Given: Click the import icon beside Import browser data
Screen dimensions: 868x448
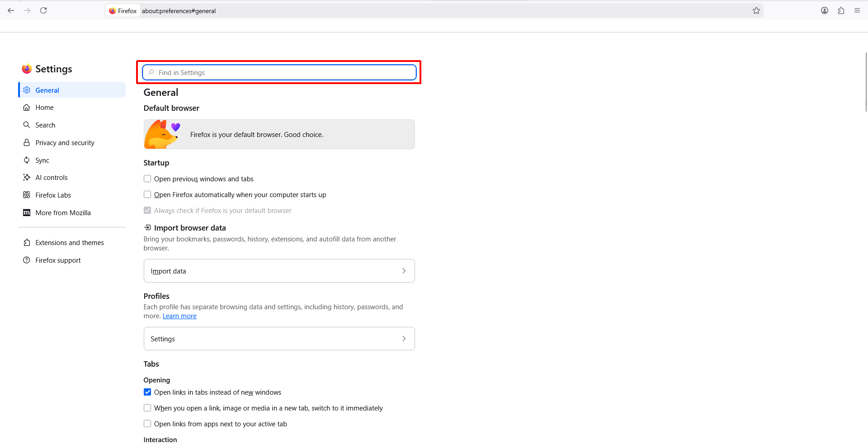Looking at the screenshot, I should click(147, 227).
